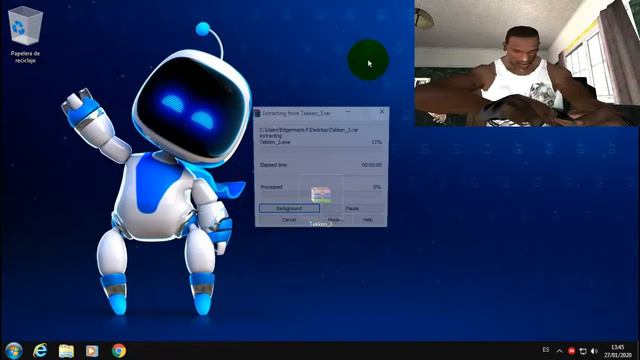640x360 pixels.
Task: Open the Papelera de reciclaje desktop icon
Action: pyautogui.click(x=25, y=35)
